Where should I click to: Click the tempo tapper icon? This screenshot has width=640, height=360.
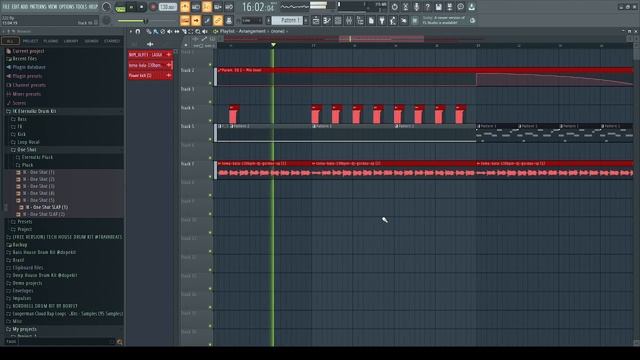[393, 20]
